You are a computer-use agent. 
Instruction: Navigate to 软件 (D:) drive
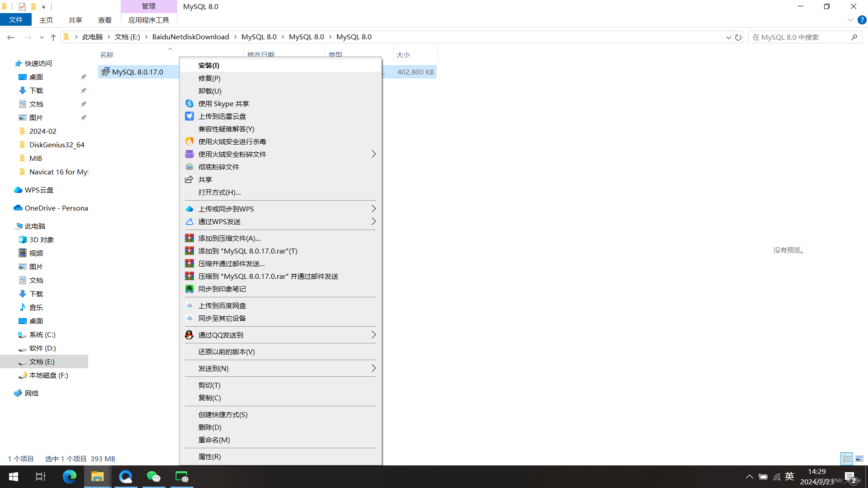click(42, 348)
